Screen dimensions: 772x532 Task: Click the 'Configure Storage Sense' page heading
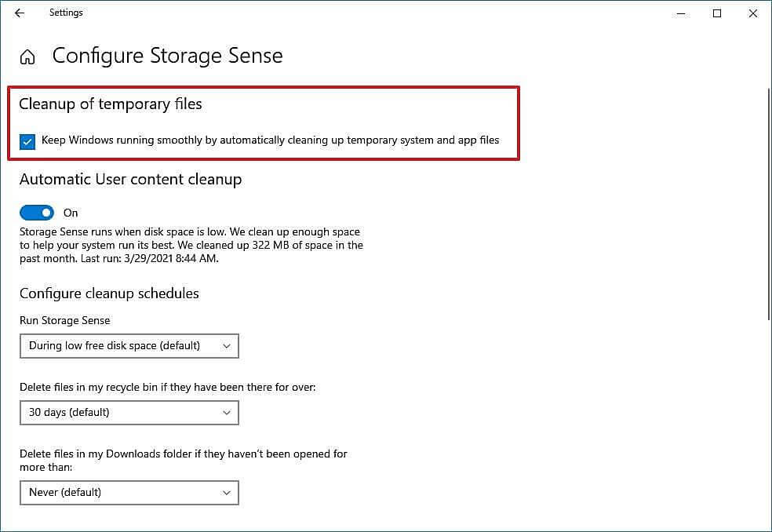(167, 56)
